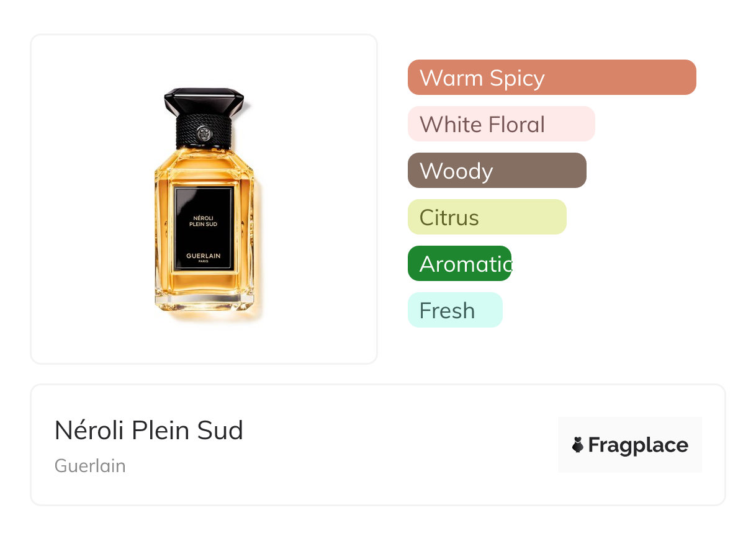Click tiny "PARIS" text on bottle label

[204, 262]
